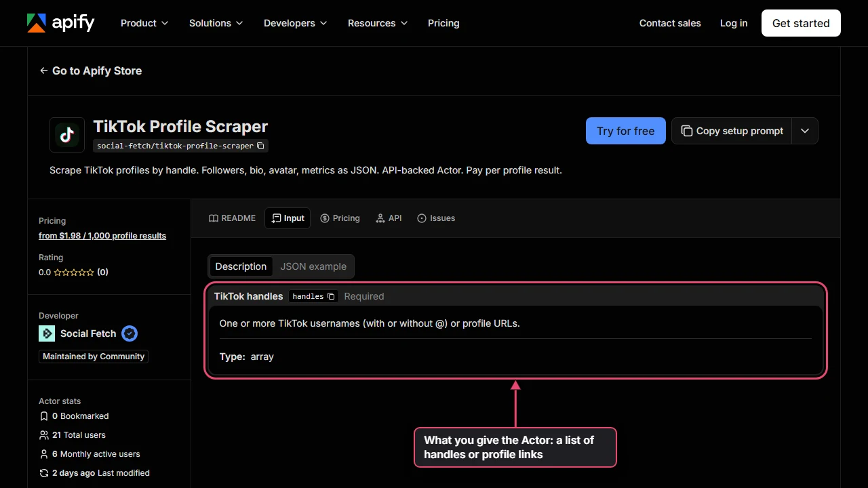The width and height of the screenshot is (868, 488).
Task: Open the Social Fetch developer page
Action: (88, 333)
